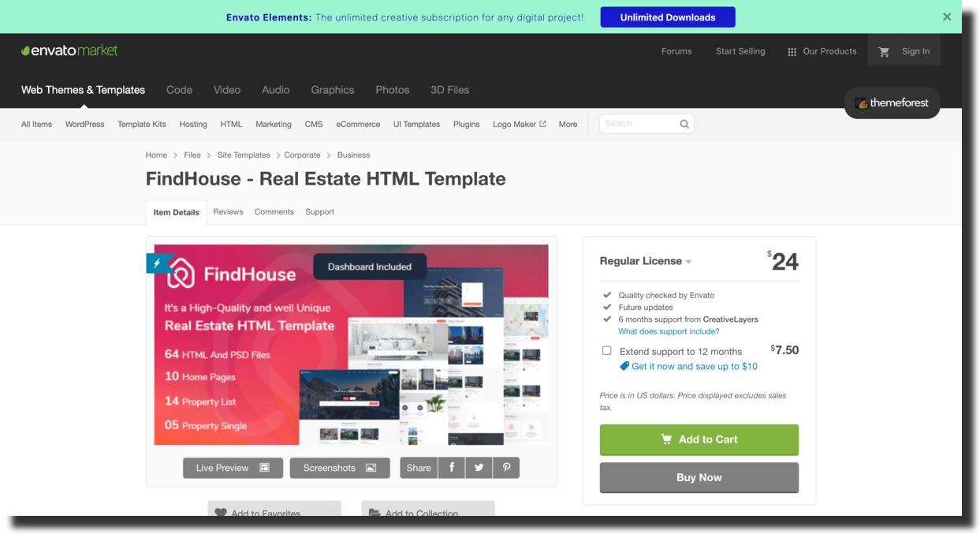Screen dimensions: 980x534
Task: Click the Live Preview button
Action: [x=233, y=468]
